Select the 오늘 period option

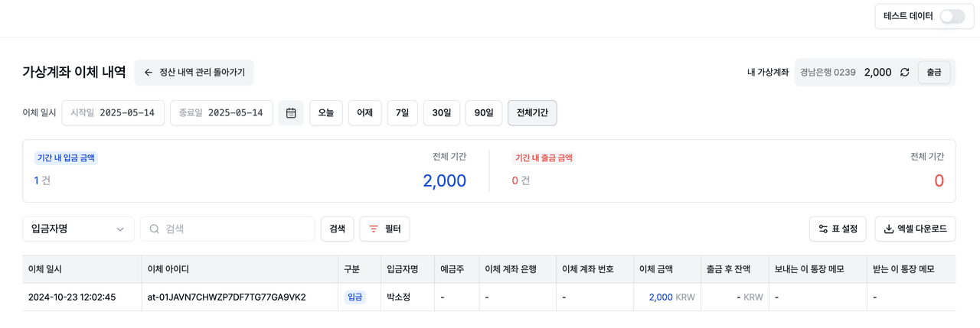click(325, 113)
